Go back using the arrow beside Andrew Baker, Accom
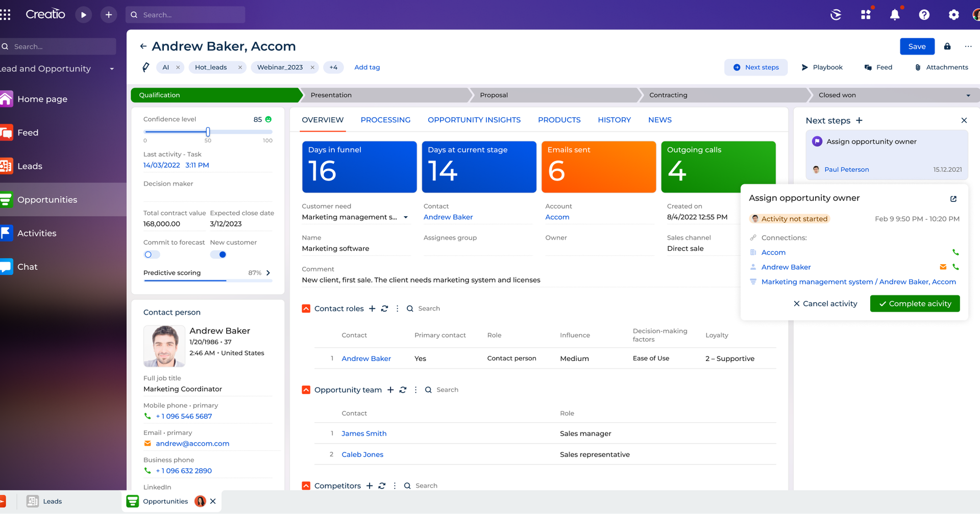 coord(143,46)
